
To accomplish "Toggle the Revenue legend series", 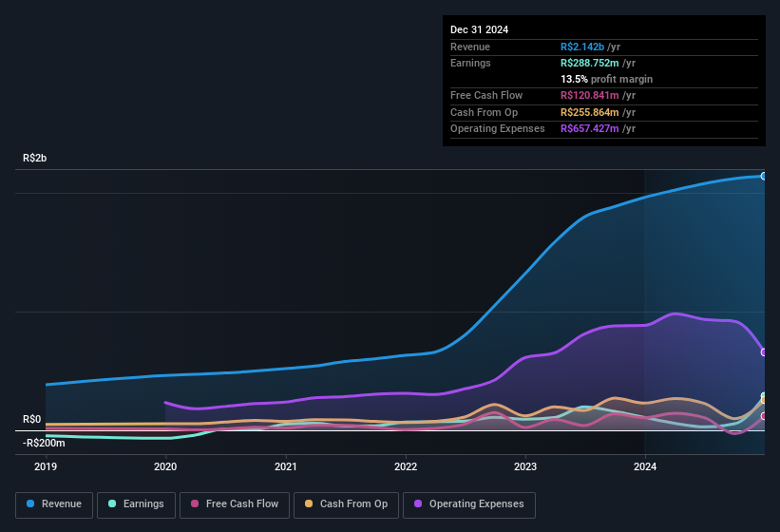I will point(54,504).
